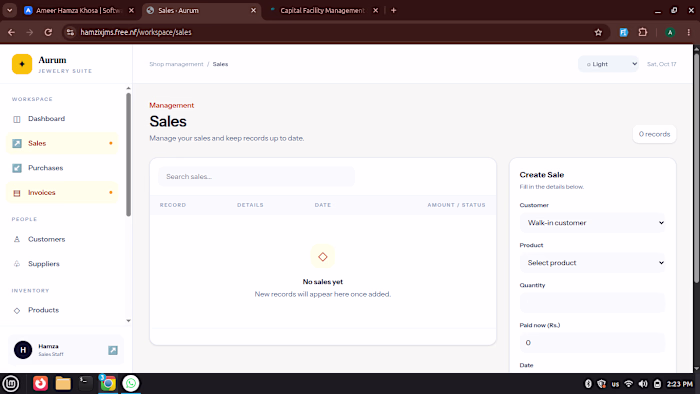Open Customers in the sidebar

(62, 239)
